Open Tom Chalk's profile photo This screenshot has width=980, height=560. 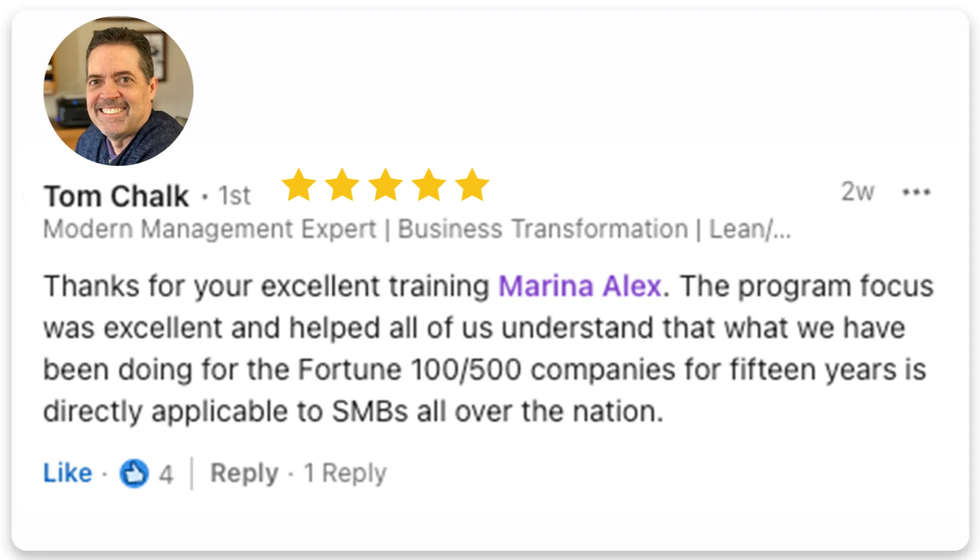[118, 91]
